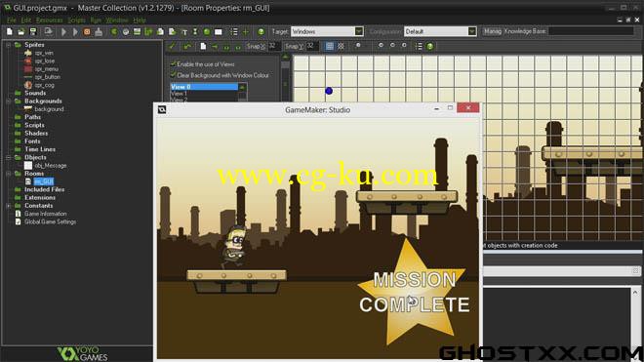Select the Included Files folder
644x362 pixels.
[x=44, y=189]
